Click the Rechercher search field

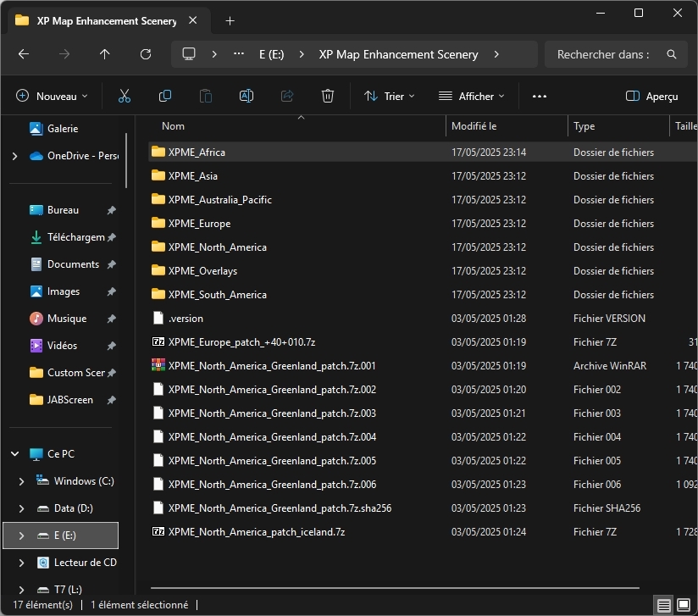[x=603, y=54]
